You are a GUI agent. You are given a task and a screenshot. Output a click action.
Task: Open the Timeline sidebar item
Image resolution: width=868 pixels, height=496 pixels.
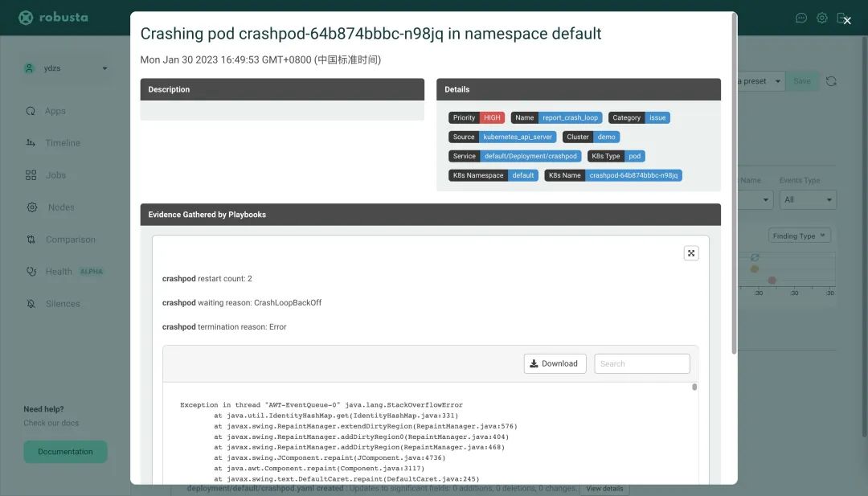coord(63,143)
